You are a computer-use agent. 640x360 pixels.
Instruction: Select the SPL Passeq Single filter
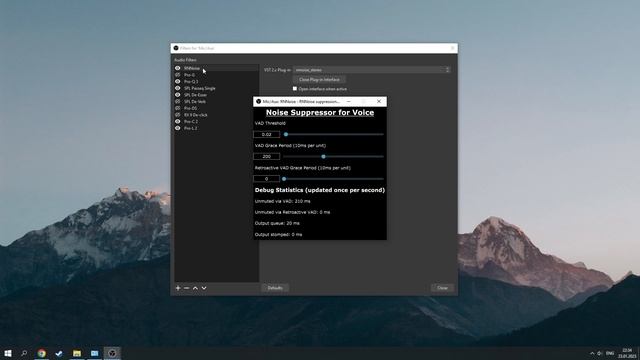(x=217, y=88)
